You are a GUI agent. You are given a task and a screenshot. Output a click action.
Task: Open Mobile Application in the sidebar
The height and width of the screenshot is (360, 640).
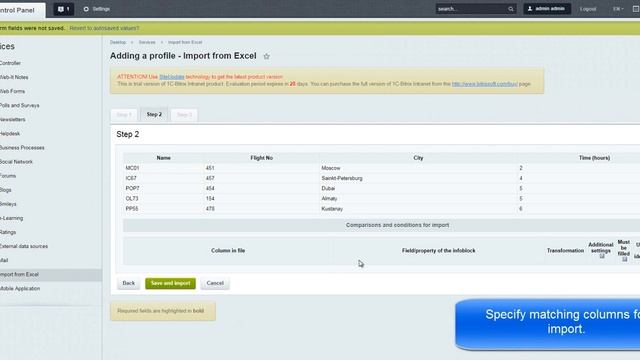pos(20,289)
